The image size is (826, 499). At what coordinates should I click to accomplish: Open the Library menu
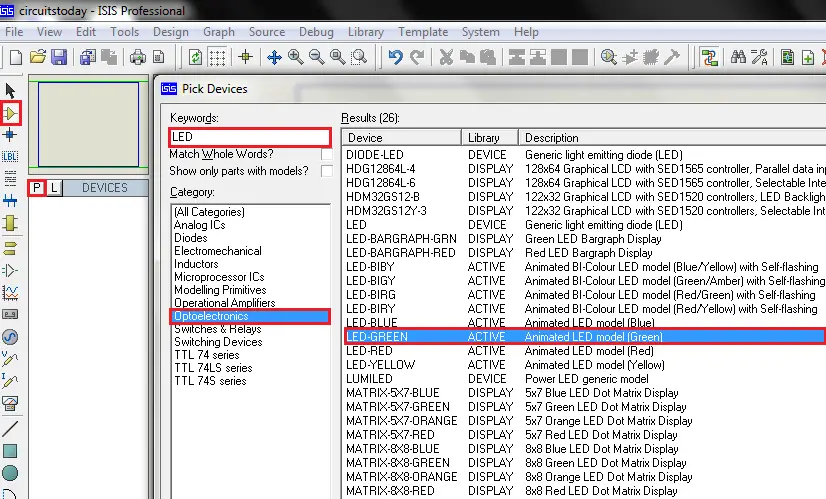click(366, 32)
